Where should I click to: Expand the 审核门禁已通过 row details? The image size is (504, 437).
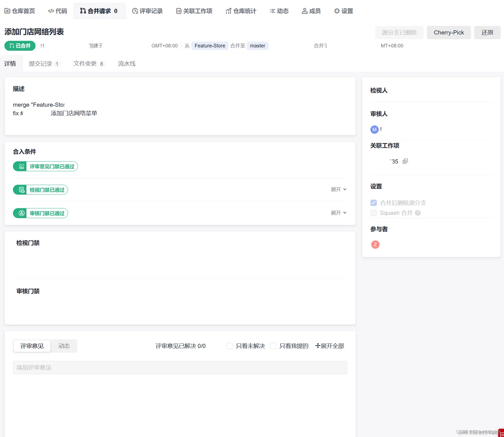click(x=338, y=213)
